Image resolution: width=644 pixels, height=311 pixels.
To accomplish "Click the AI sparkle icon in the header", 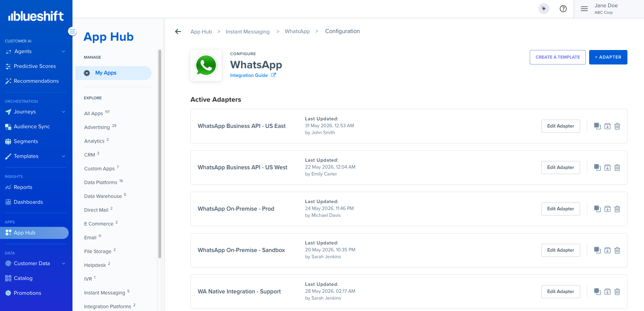I will point(544,9).
